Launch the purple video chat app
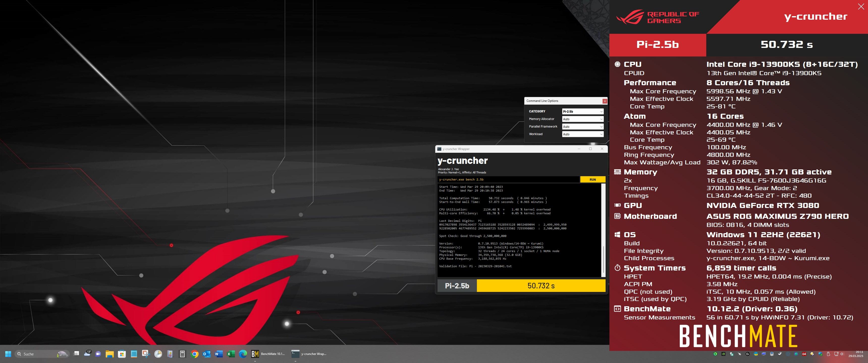 point(98,354)
